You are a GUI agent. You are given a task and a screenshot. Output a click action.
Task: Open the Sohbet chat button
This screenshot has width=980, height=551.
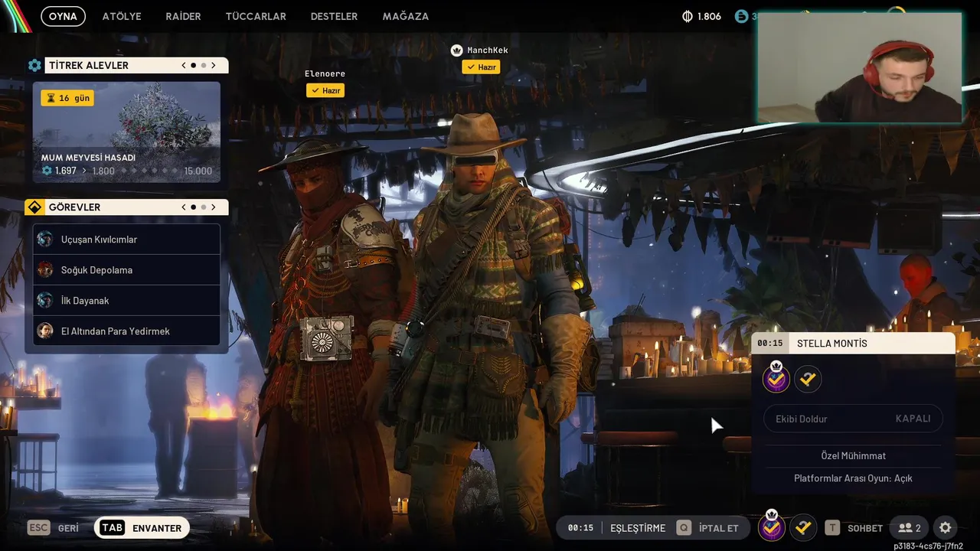click(x=853, y=528)
